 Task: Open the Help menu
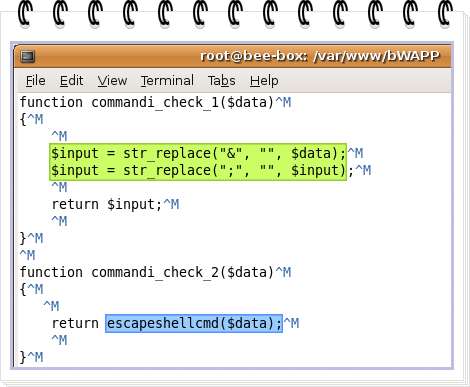pyautogui.click(x=264, y=81)
